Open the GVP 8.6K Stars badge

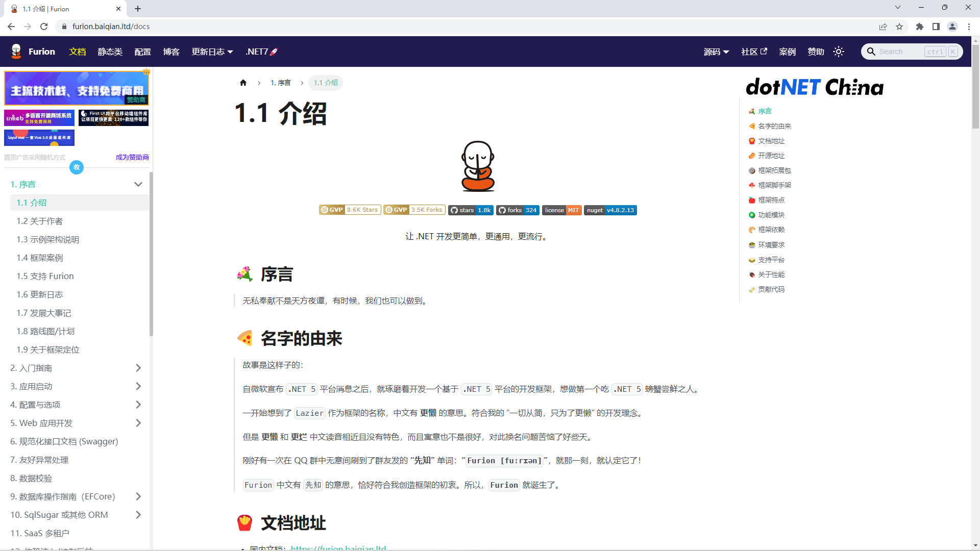pos(350,210)
